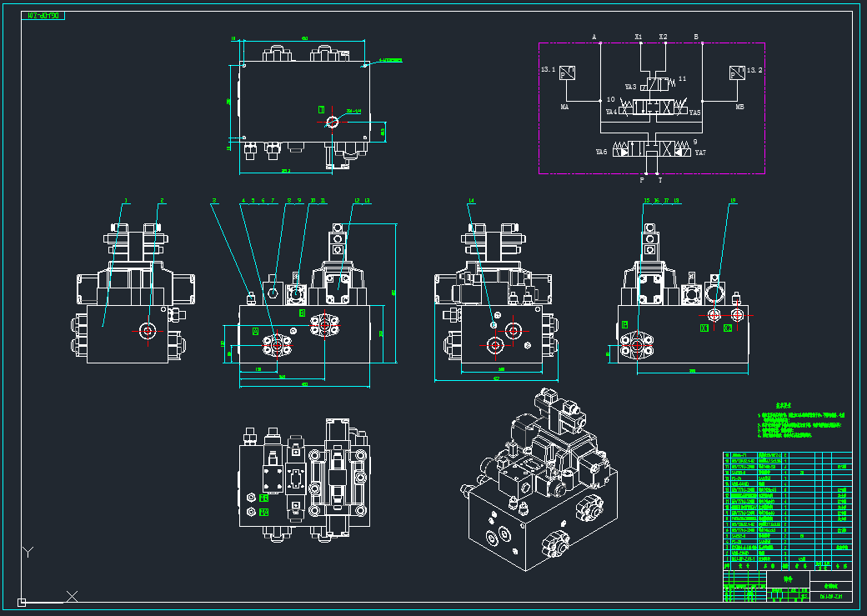Click the green technical requirements text block
867x616 pixels.
point(800,421)
